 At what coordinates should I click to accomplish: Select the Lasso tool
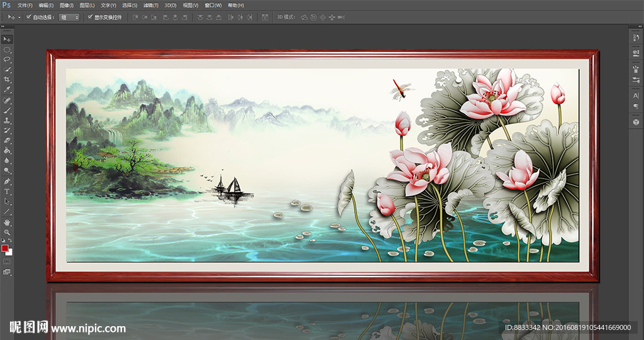click(x=7, y=60)
